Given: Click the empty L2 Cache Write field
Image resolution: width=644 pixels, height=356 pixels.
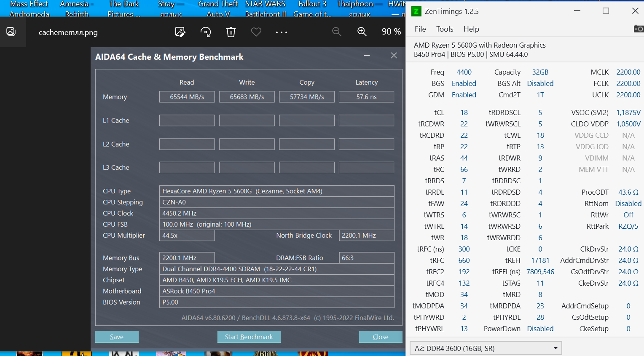Looking at the screenshot, I should click(247, 144).
